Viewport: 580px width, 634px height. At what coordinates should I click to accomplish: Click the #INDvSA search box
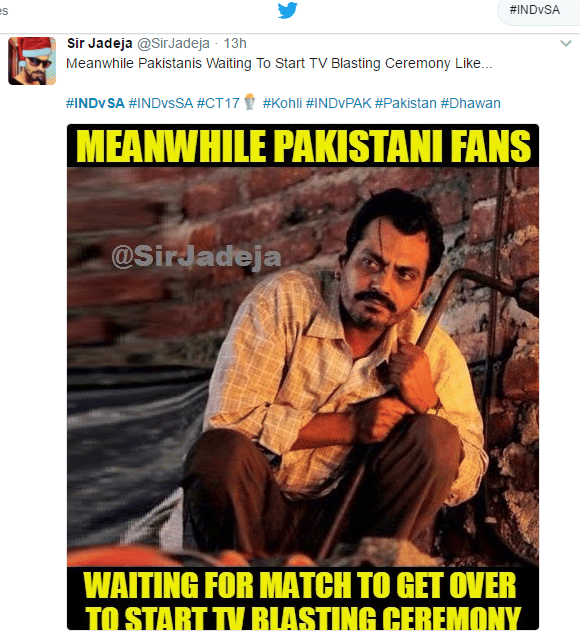click(538, 11)
